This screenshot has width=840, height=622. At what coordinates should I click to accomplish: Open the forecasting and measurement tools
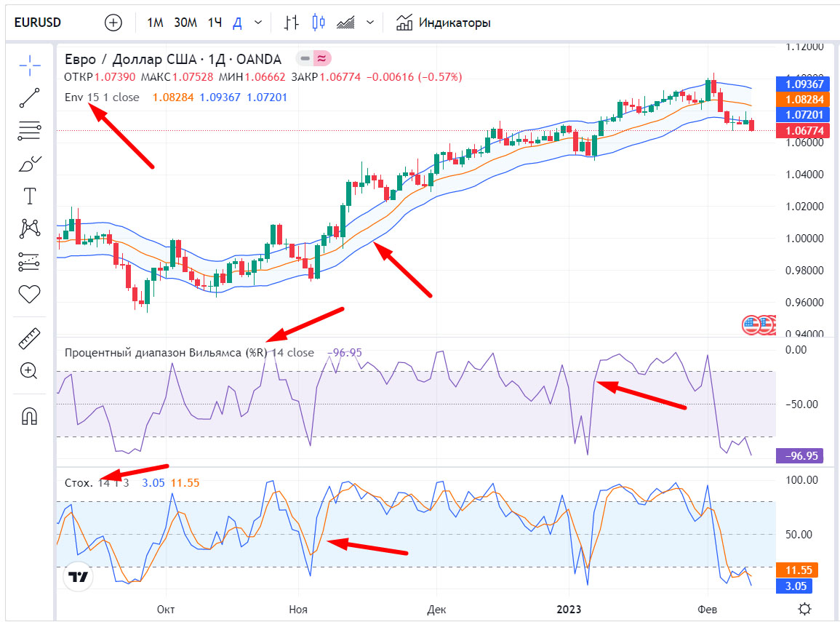tap(30, 261)
